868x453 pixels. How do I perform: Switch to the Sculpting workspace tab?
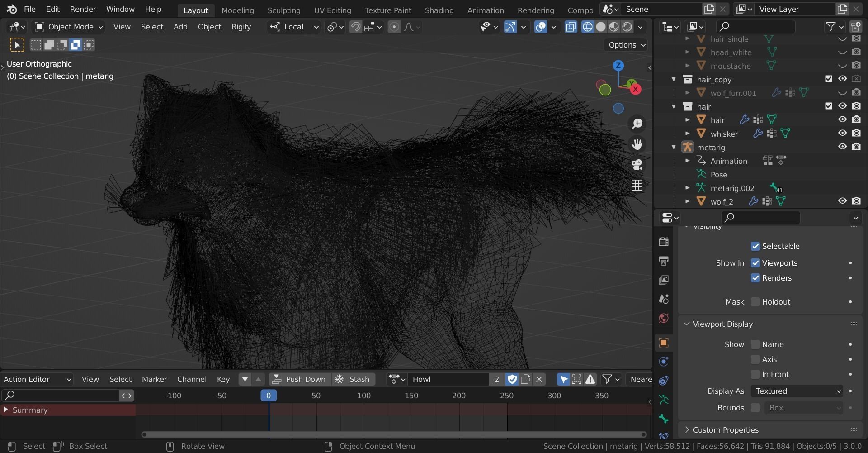click(x=284, y=10)
